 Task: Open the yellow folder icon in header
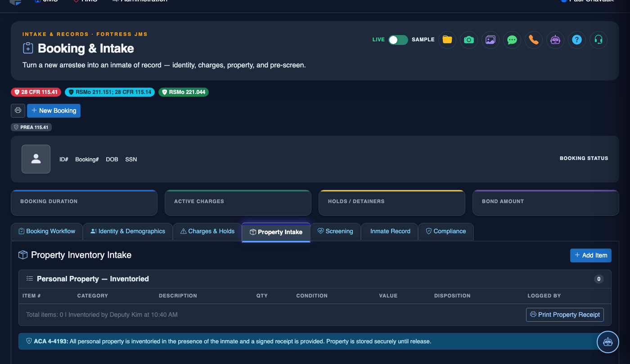tap(447, 40)
